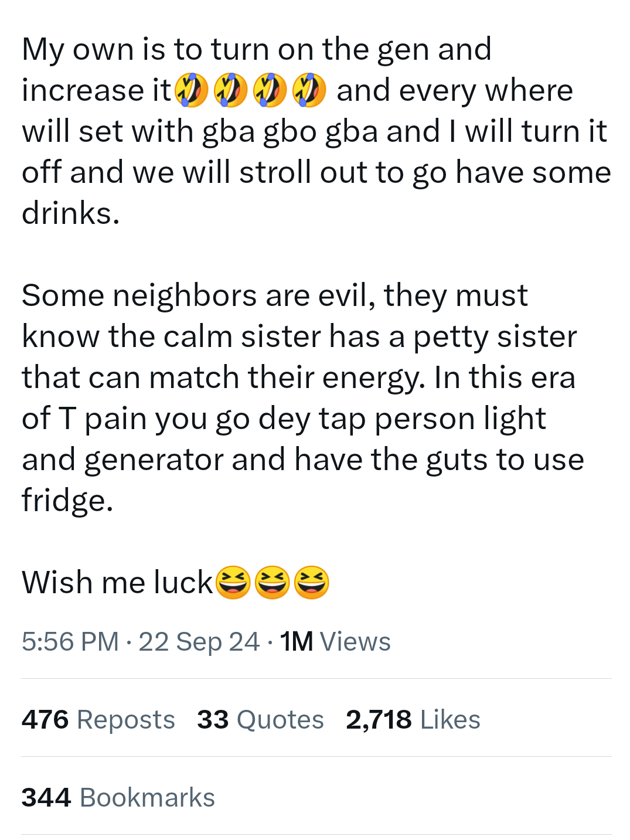Click the word 'drinks.'
This screenshot has height=840, width=630.
coord(71,213)
